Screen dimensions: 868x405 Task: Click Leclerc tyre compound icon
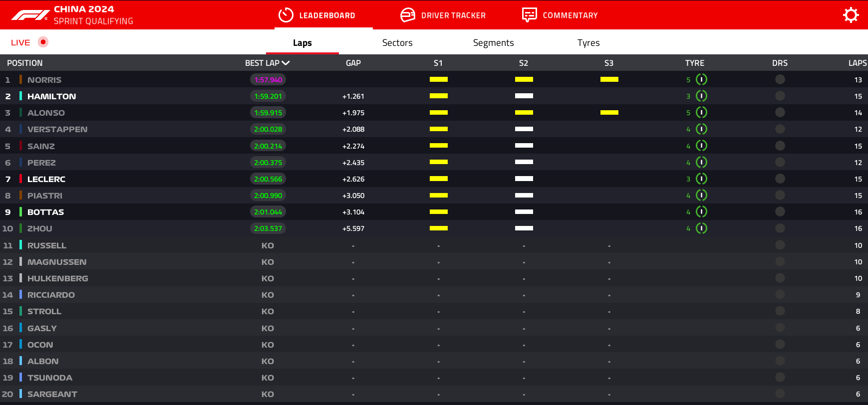701,179
